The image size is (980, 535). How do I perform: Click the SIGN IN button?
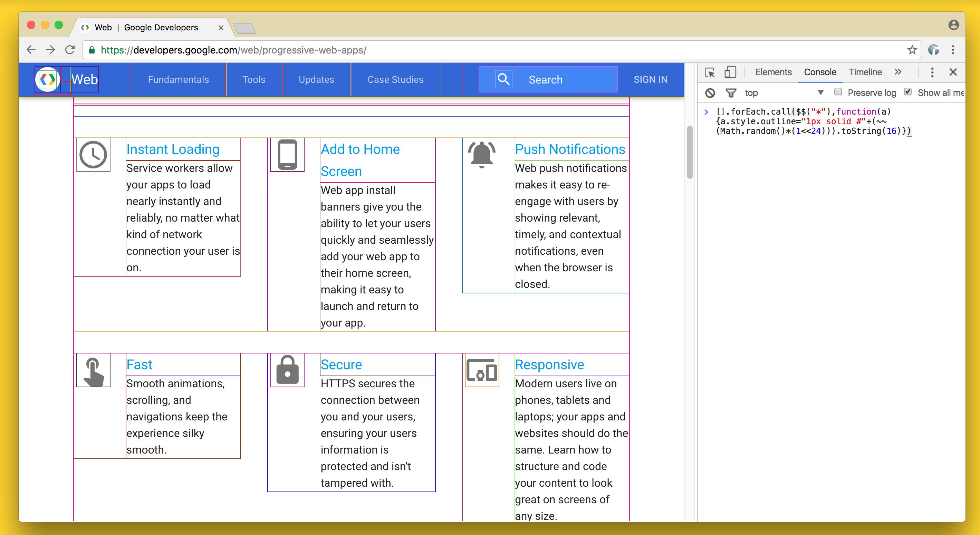tap(650, 79)
